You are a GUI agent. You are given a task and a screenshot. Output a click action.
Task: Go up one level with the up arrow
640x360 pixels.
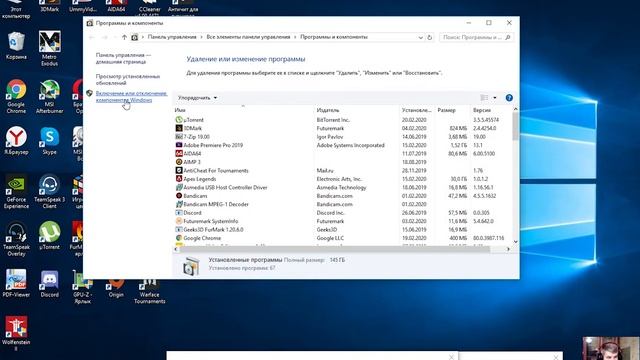point(124,37)
